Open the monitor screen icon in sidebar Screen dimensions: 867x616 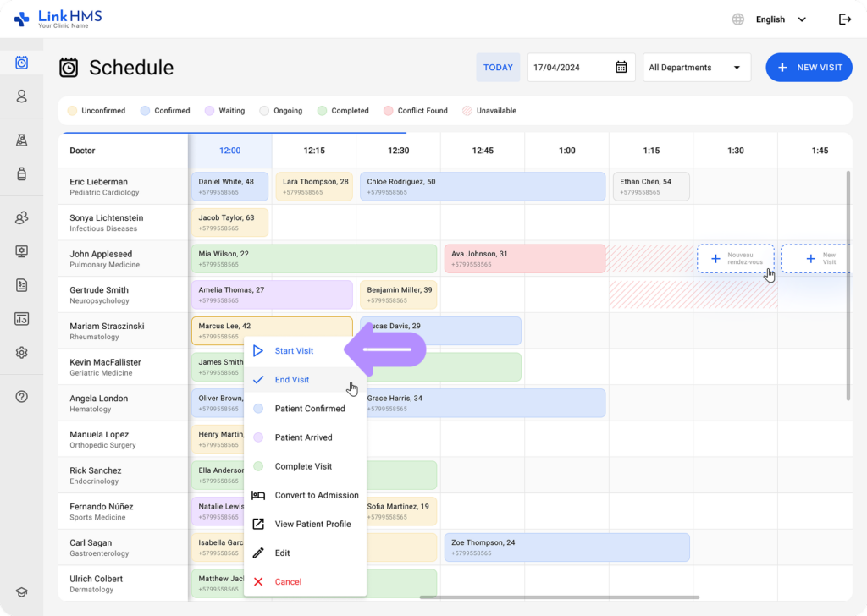click(21, 252)
